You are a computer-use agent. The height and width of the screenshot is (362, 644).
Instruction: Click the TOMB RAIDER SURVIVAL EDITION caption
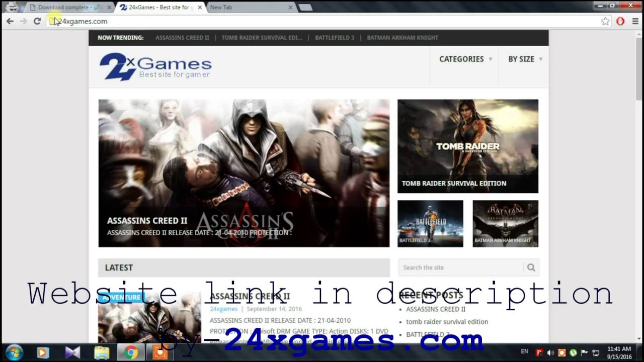coord(454,183)
